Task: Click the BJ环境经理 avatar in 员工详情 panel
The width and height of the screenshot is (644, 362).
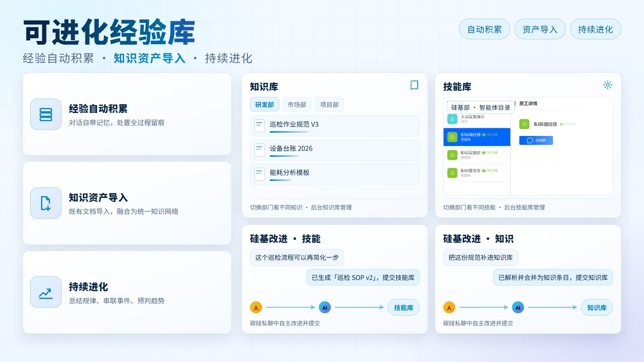Action: tap(524, 124)
